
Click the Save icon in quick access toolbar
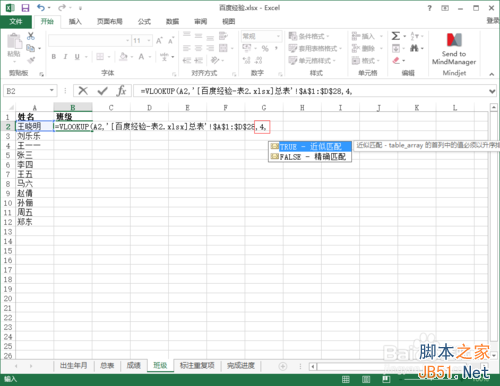[25, 8]
